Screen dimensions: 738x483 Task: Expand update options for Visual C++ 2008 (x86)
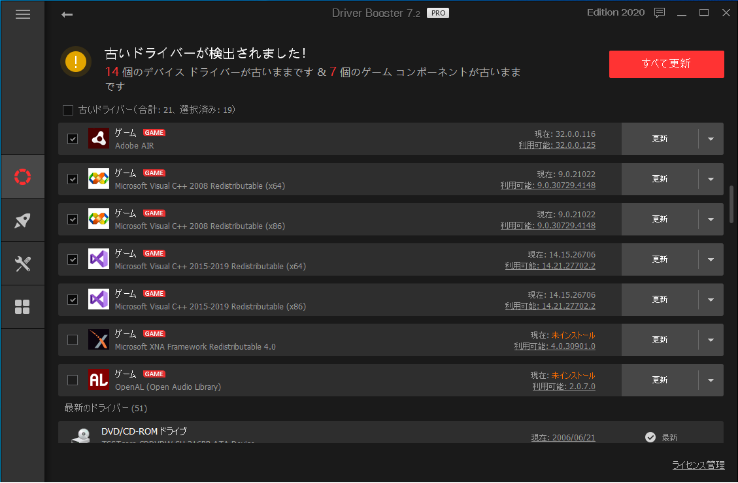[x=711, y=219]
